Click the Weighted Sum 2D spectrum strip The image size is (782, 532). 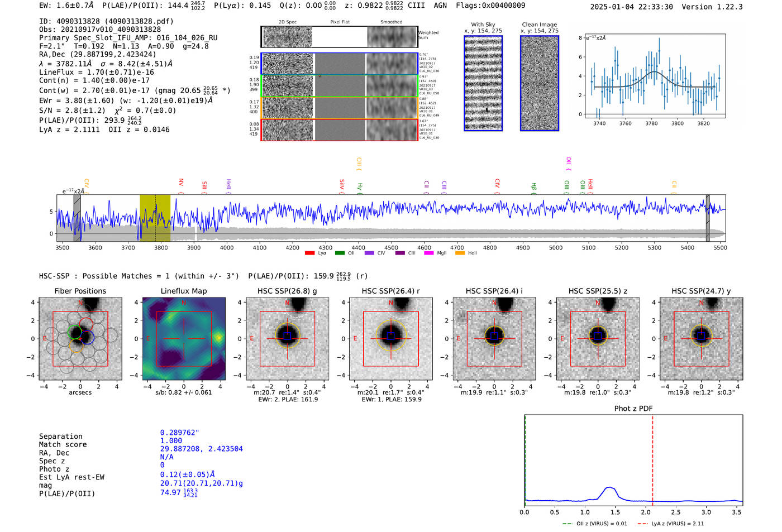340,37
